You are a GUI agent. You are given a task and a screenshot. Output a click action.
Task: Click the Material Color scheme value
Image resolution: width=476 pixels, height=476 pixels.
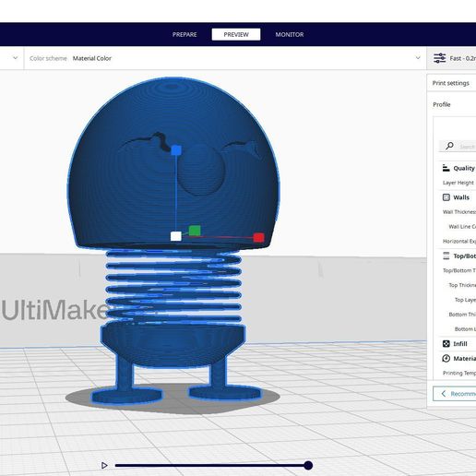coord(92,58)
